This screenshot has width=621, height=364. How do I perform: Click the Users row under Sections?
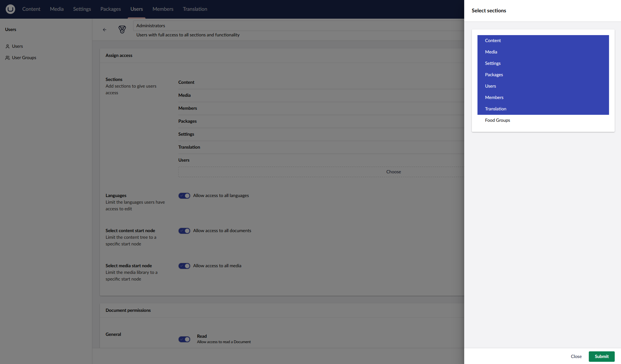pyautogui.click(x=321, y=160)
